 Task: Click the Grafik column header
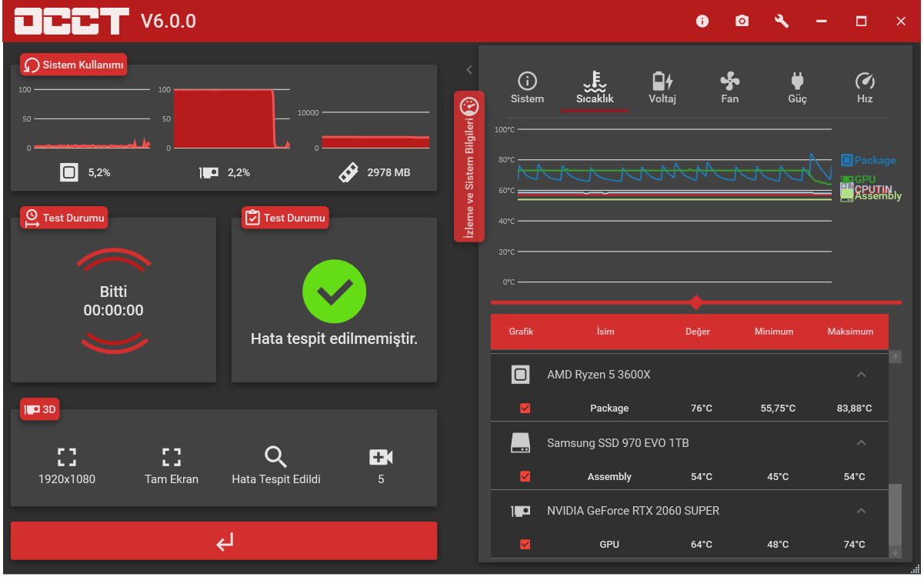tap(521, 332)
